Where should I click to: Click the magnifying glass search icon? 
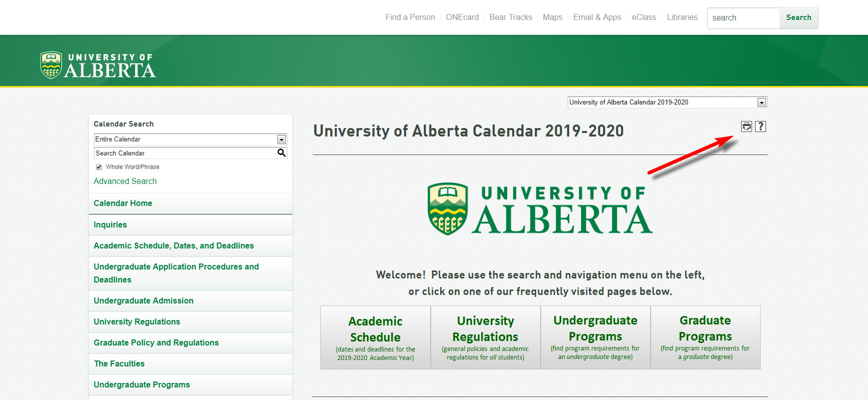click(x=281, y=153)
